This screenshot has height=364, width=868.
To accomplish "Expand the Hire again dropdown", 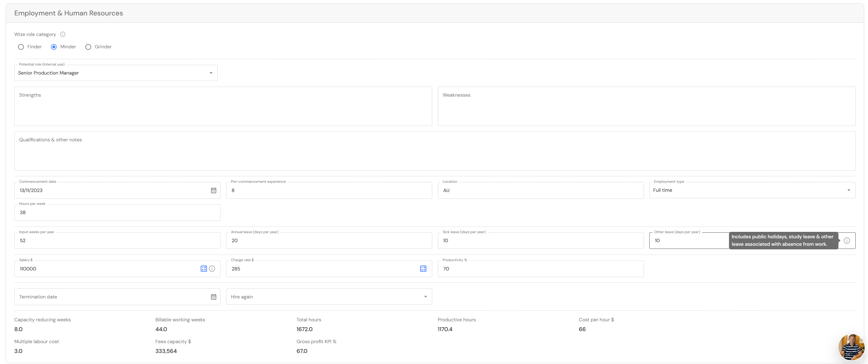I will 329,297.
